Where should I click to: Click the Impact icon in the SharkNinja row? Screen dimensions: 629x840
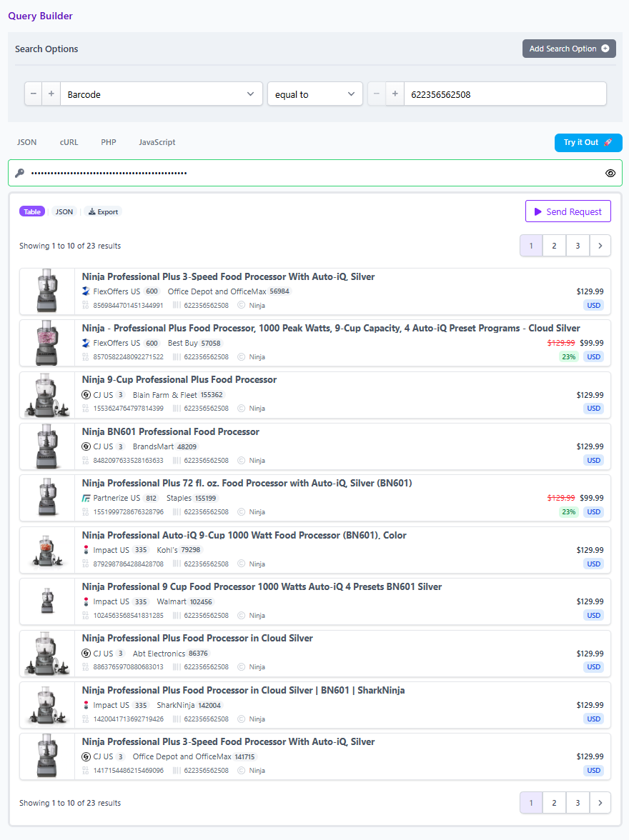point(86,705)
